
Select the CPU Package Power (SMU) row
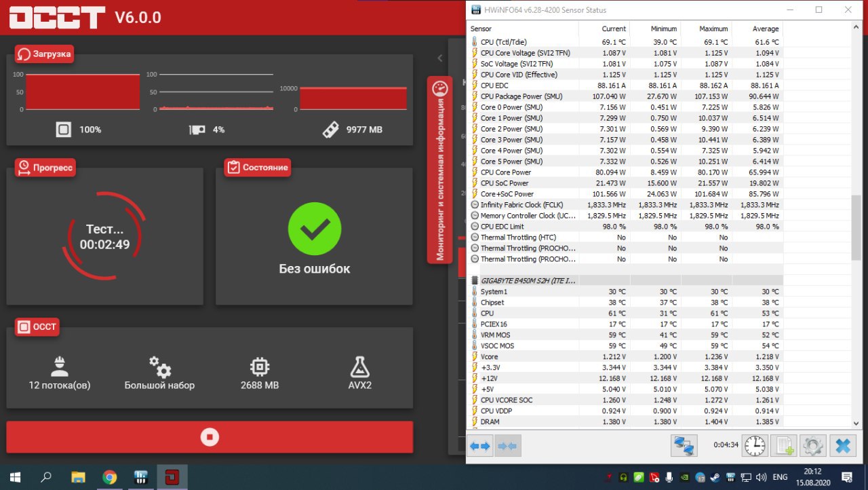click(625, 96)
